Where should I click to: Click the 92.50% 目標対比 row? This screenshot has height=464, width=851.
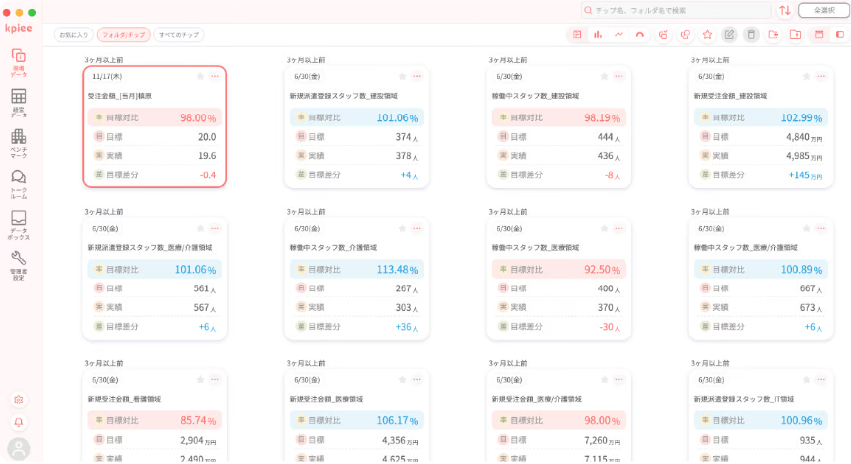pyautogui.click(x=559, y=270)
